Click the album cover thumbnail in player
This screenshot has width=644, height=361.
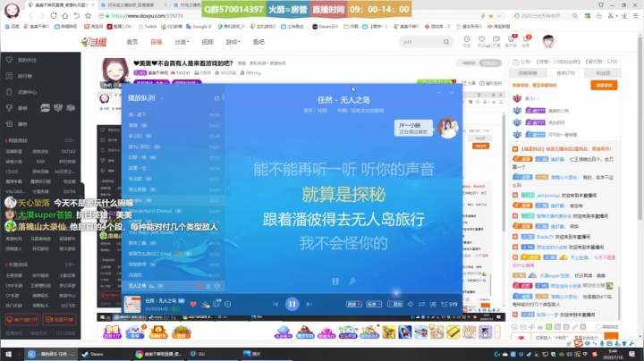tap(132, 305)
